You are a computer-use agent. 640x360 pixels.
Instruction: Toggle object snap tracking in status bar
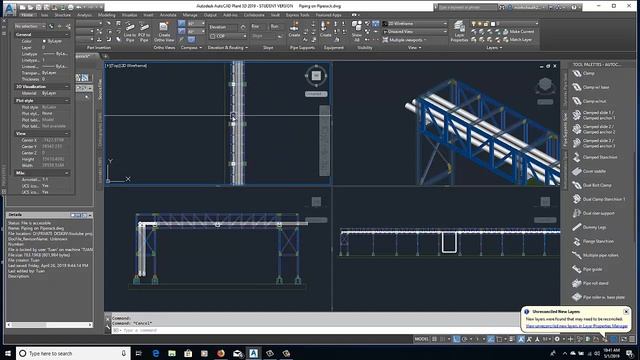pos(491,339)
